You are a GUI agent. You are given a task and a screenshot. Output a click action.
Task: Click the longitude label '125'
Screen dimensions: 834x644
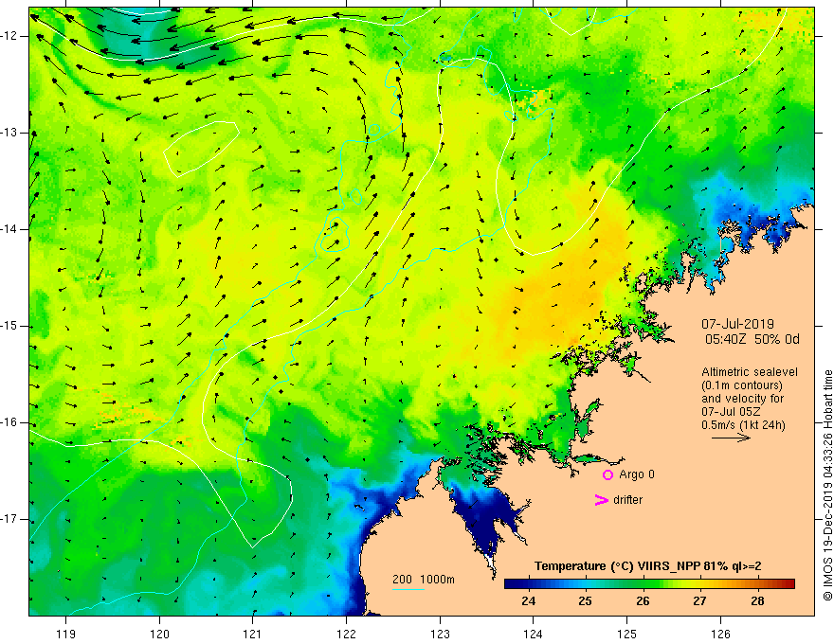tap(627, 634)
